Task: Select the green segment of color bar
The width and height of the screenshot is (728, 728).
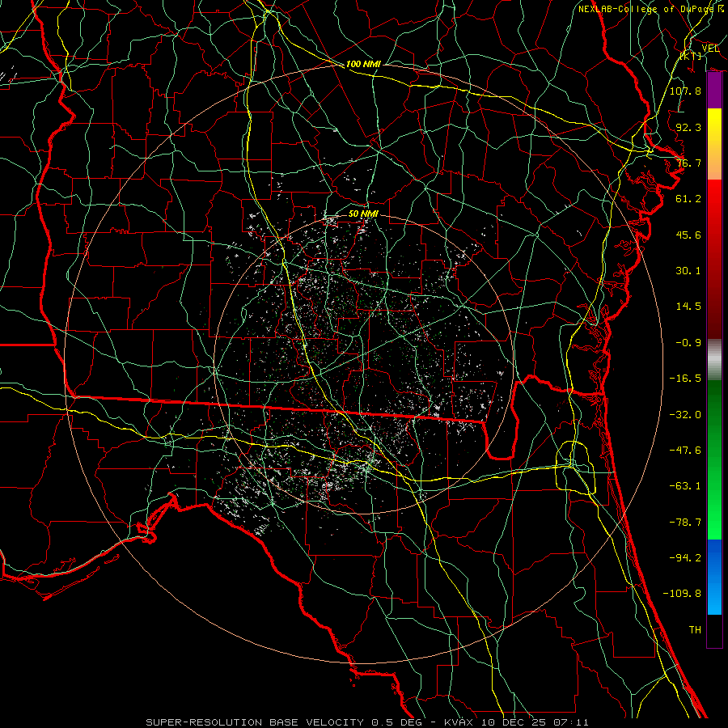Action: [714, 459]
